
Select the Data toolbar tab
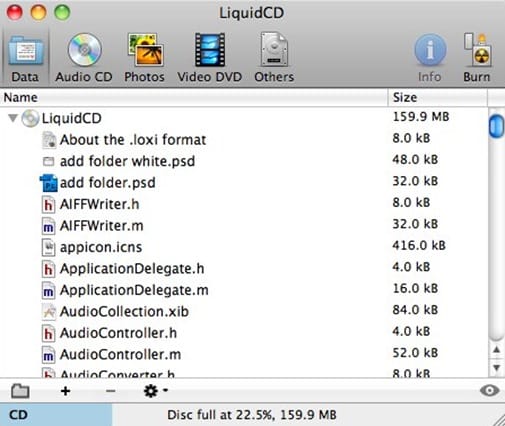[x=25, y=58]
